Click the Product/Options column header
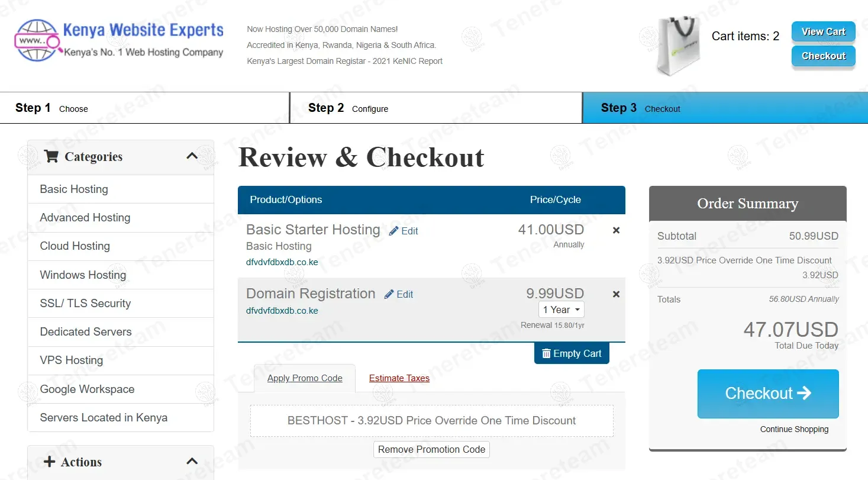The width and height of the screenshot is (868, 480). 286,200
